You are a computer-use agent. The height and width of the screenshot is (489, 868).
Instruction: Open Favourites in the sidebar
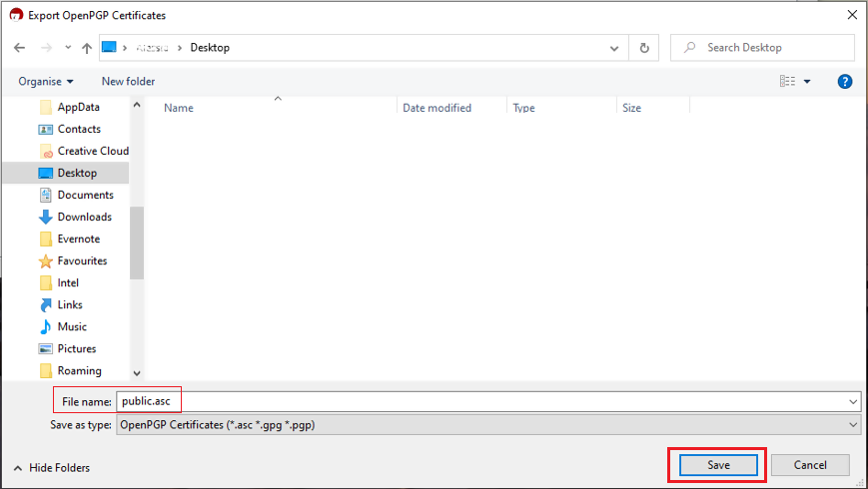tap(82, 260)
